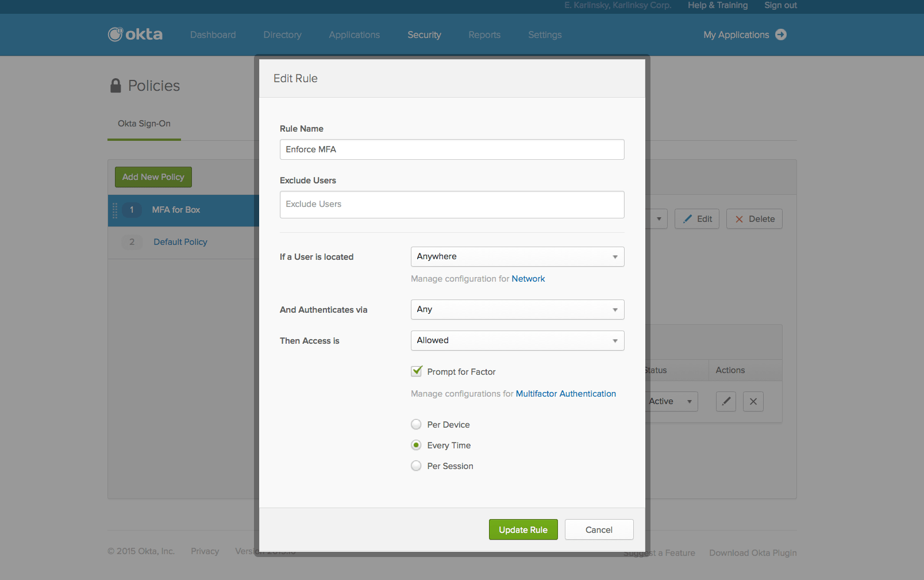This screenshot has width=924, height=580.
Task: Open the Multifactor Authentication configuration link
Action: click(x=565, y=394)
